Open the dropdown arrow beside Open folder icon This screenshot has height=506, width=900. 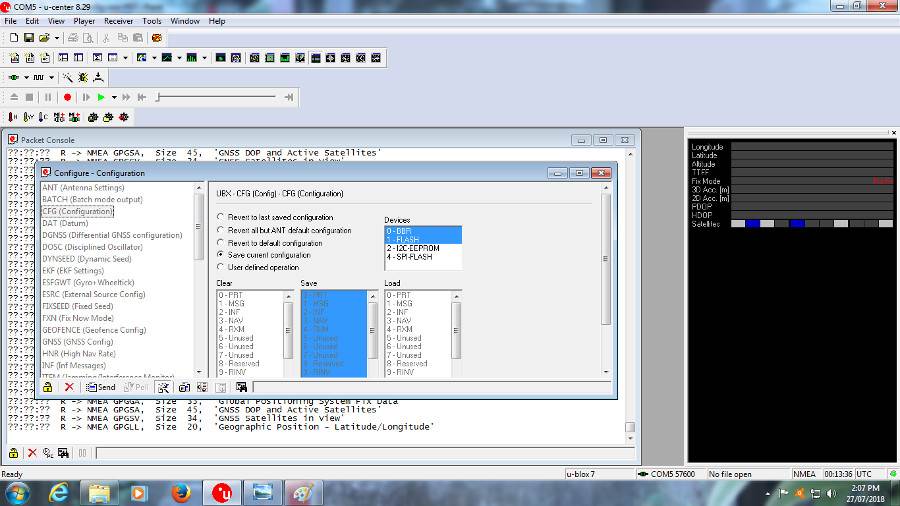tap(59, 38)
